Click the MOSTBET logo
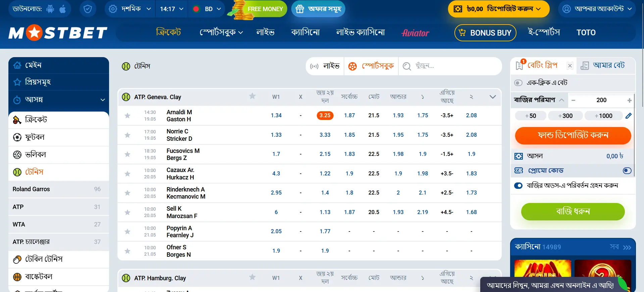 (x=58, y=33)
